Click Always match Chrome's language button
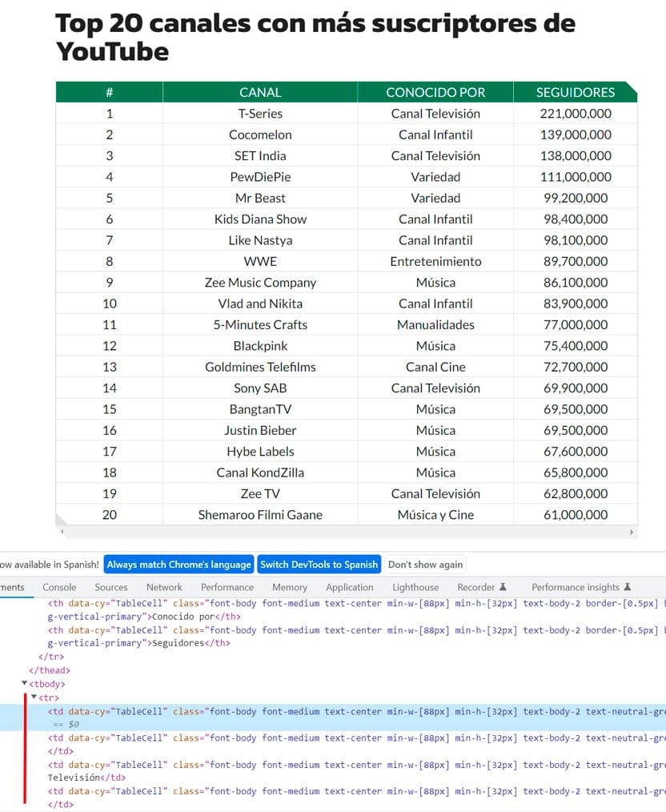Screen dimensions: 666x812 (x=179, y=565)
